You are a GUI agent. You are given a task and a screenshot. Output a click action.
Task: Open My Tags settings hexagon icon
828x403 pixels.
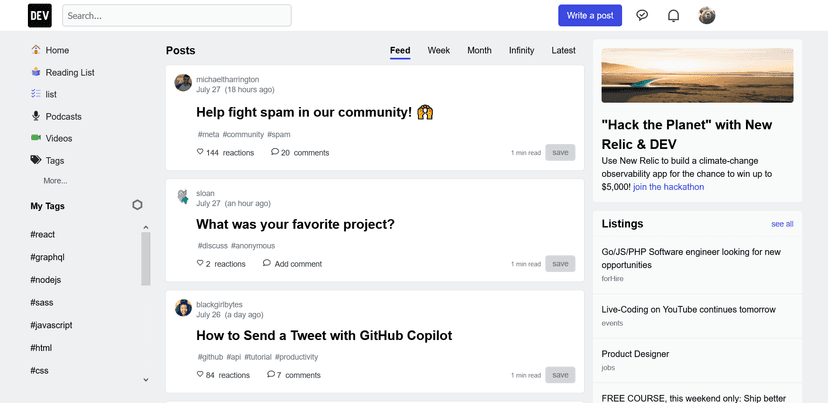137,205
